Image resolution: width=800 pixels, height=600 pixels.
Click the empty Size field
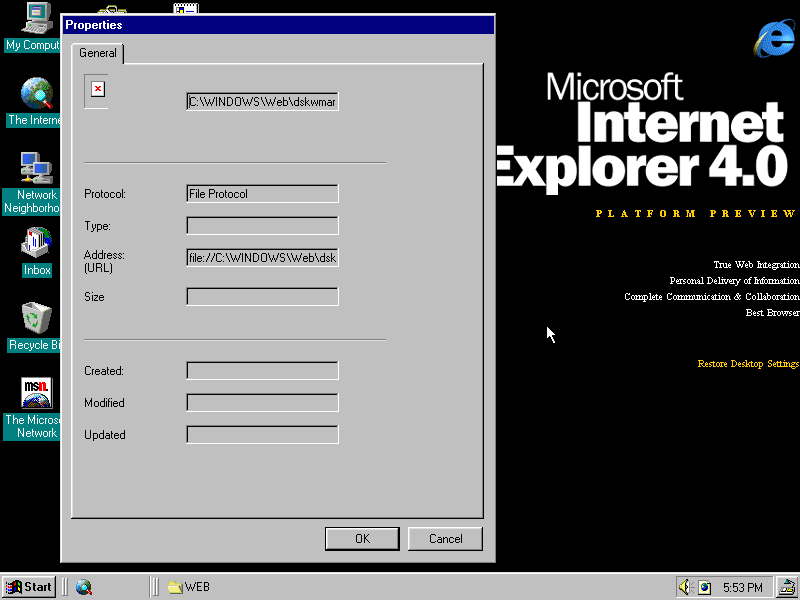[x=262, y=296]
